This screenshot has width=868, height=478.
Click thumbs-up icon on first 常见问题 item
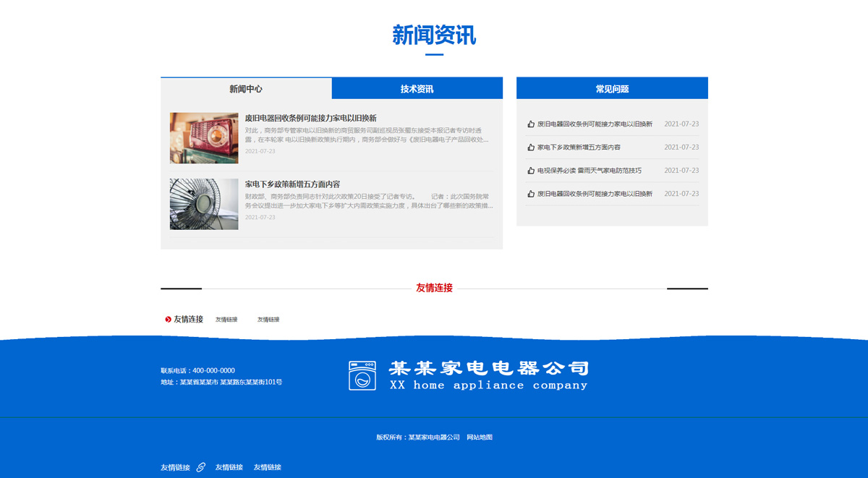coord(531,124)
